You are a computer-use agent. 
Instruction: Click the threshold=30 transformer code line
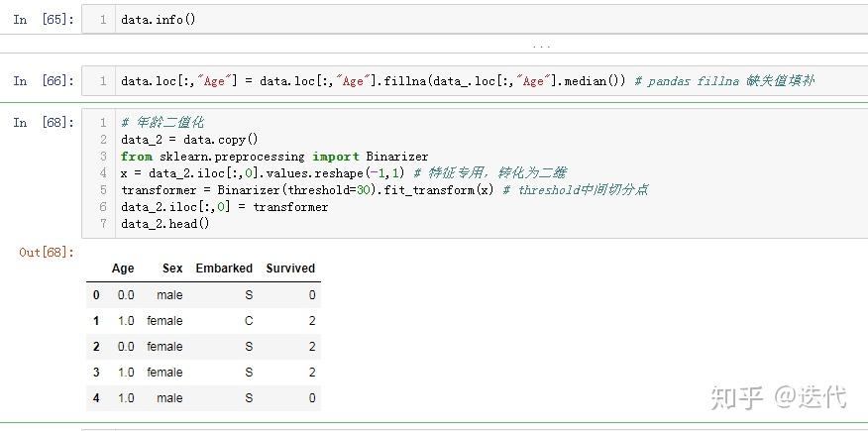coord(384,190)
